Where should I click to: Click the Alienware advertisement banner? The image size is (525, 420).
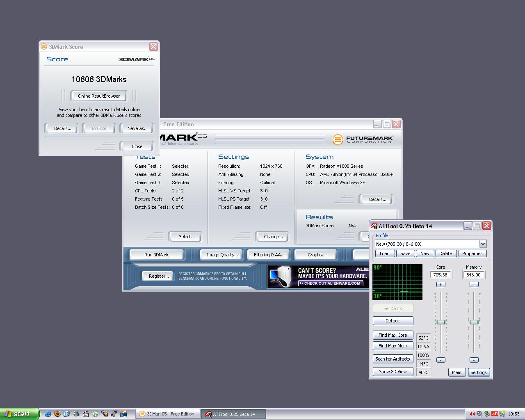click(318, 277)
